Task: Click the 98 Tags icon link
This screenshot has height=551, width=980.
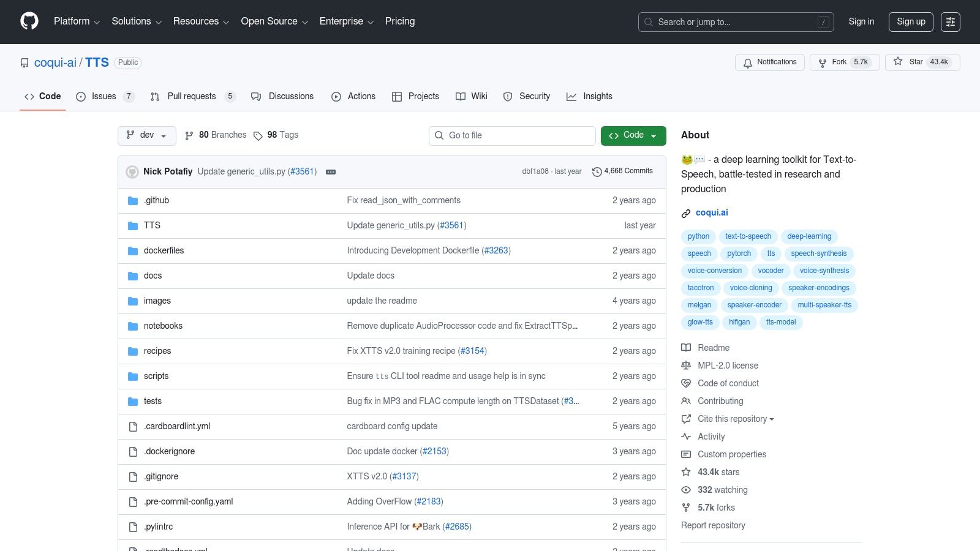Action: (x=258, y=135)
